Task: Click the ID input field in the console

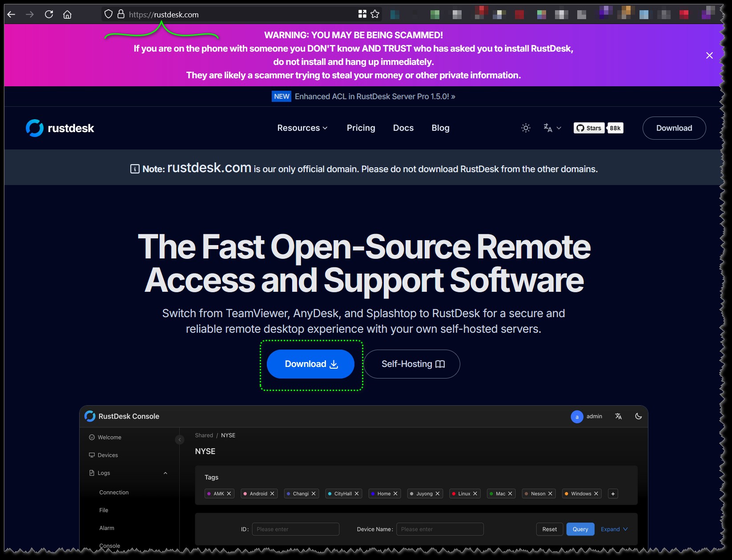Action: point(296,529)
